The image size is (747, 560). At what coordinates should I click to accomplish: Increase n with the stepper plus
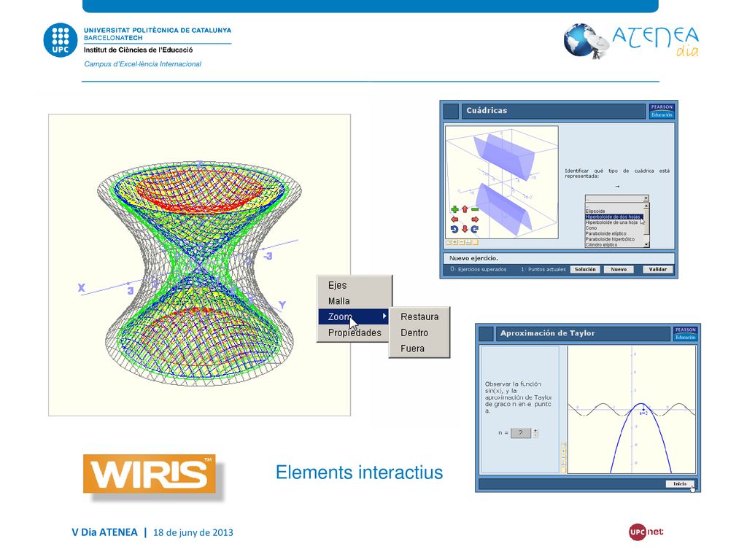pos(535,430)
